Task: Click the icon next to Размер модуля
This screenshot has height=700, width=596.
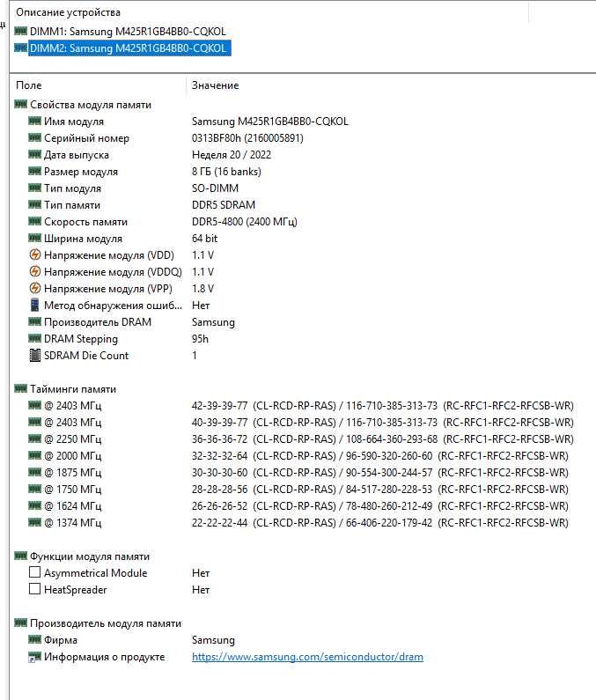Action: pos(34,171)
